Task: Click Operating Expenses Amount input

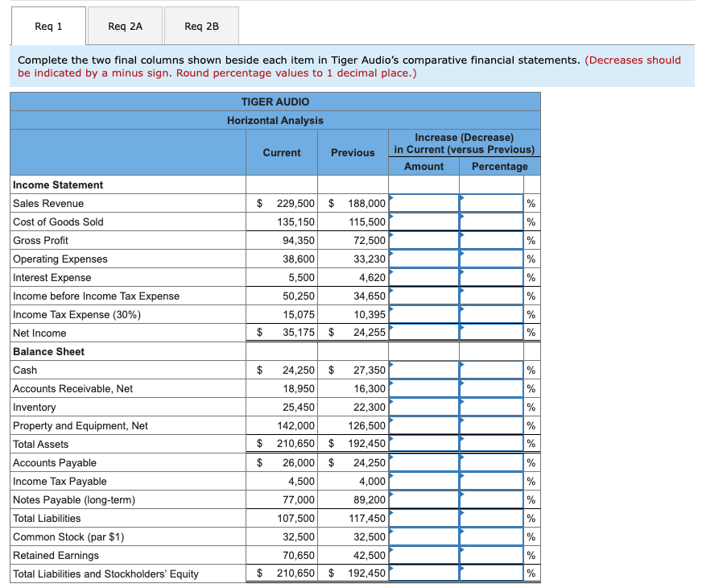Action: (x=423, y=259)
